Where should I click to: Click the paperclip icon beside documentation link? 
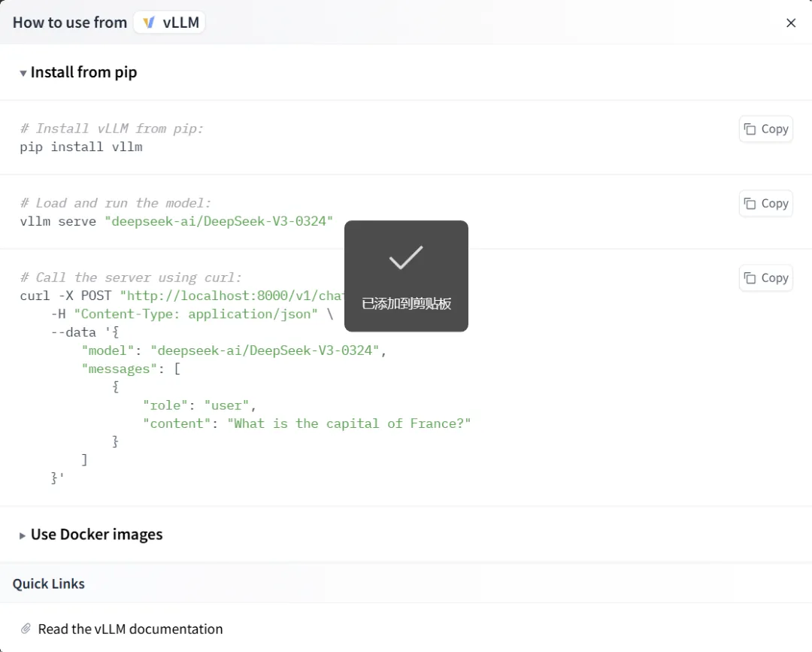point(26,629)
